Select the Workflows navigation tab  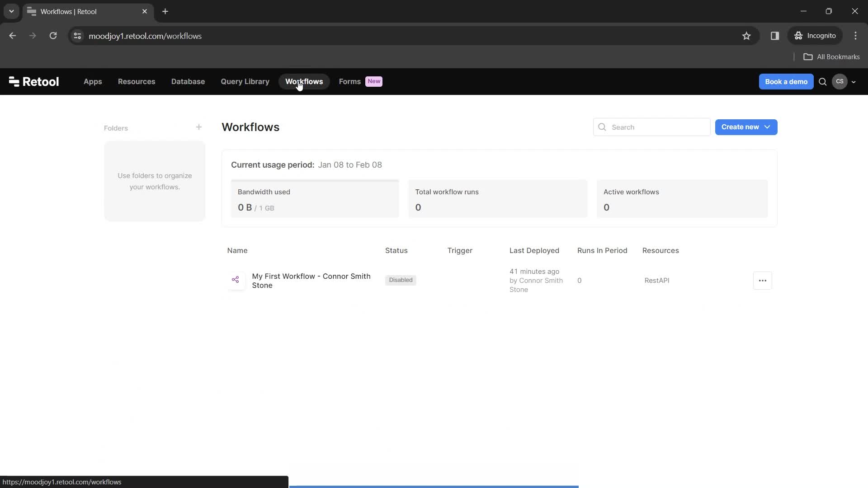click(305, 81)
